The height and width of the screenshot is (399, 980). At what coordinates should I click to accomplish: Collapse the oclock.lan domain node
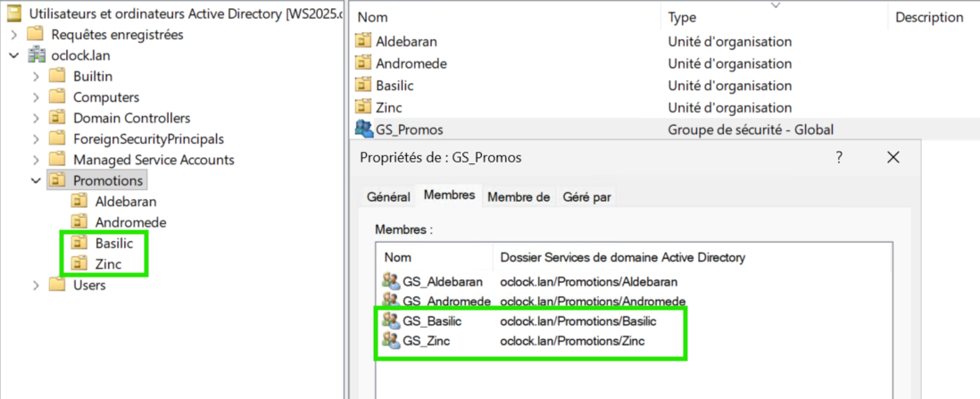pos(13,55)
